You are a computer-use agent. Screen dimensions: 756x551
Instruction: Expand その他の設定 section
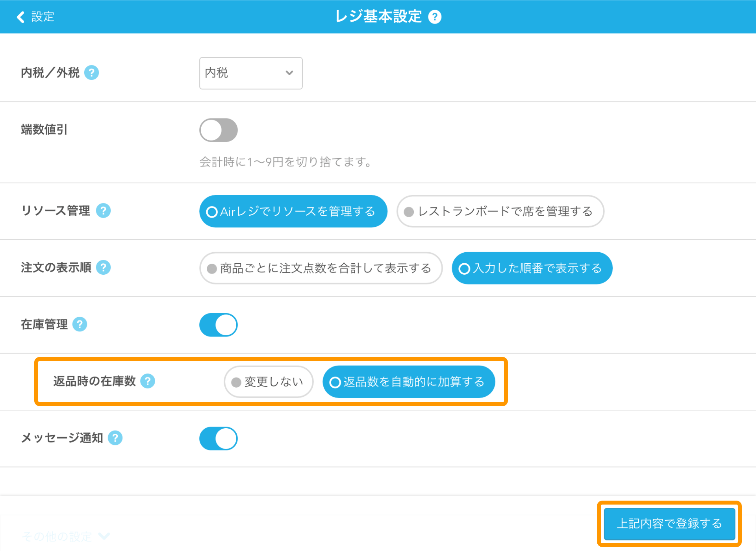[x=66, y=536]
